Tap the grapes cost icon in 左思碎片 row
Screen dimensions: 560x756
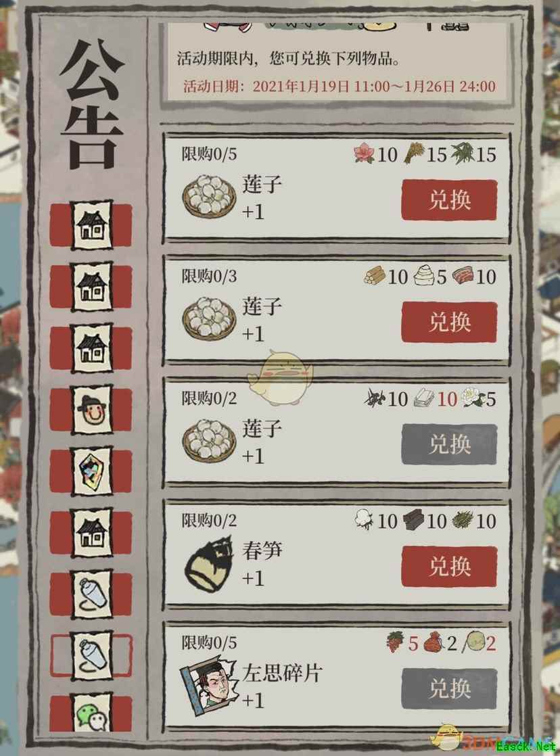coord(394,642)
